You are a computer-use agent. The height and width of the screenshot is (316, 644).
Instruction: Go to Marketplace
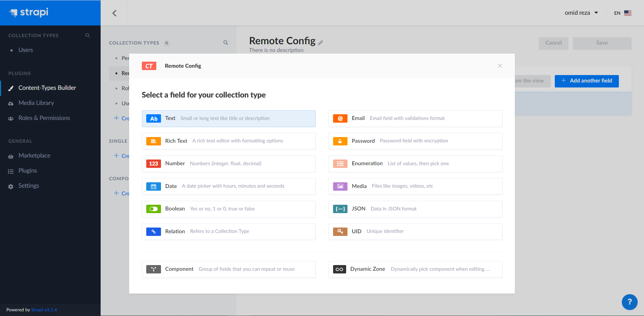[x=35, y=155]
